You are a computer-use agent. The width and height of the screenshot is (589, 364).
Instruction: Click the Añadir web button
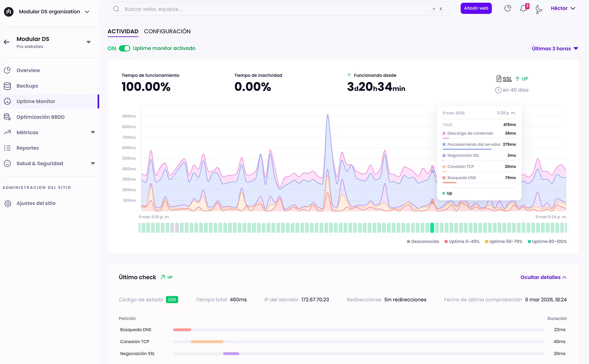[x=476, y=8]
